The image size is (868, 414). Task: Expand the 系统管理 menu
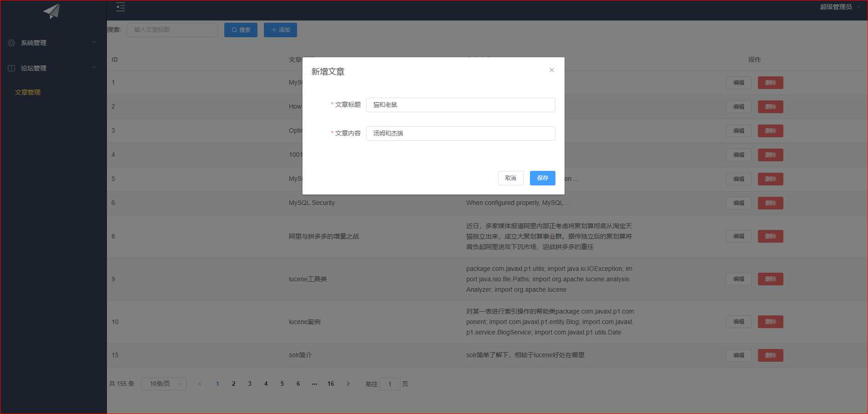click(53, 43)
